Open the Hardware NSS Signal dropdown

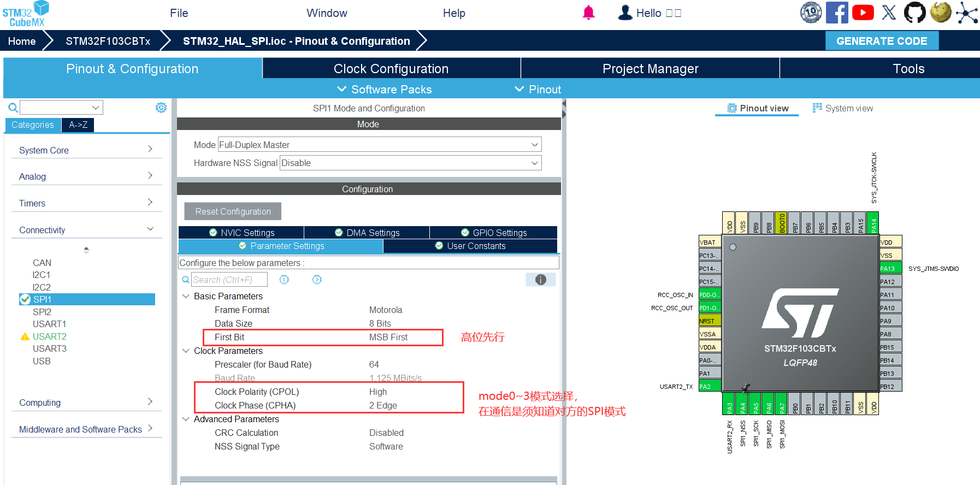411,163
